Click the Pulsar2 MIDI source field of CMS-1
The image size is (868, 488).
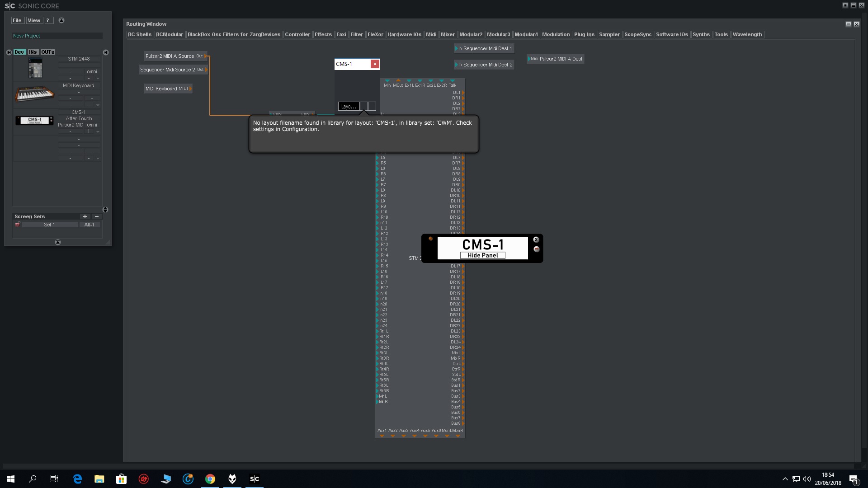tap(70, 125)
